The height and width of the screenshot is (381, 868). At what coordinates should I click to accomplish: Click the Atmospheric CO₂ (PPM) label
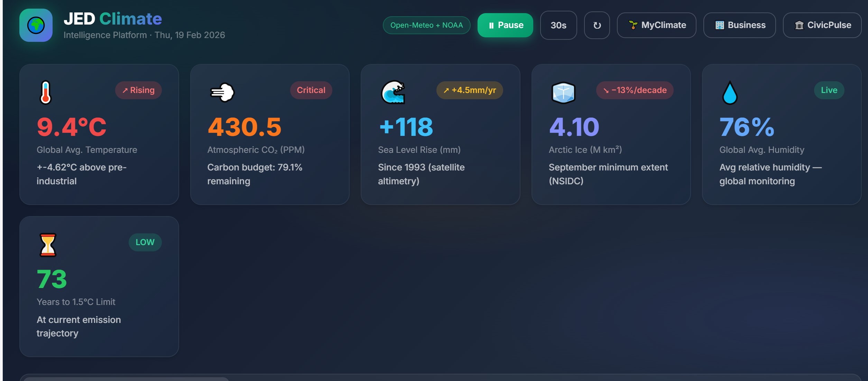pyautogui.click(x=256, y=150)
